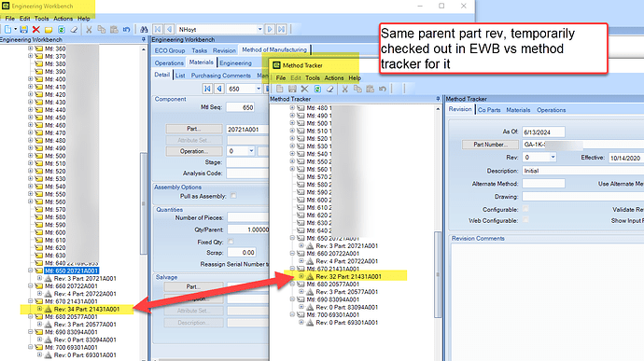644x361 pixels.
Task: Click the Part Number... button
Action: [490, 145]
